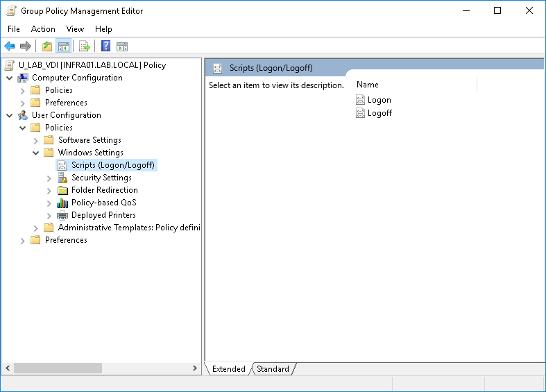Click the Export List toolbar icon
Image resolution: width=546 pixels, height=392 pixels.
click(x=84, y=46)
